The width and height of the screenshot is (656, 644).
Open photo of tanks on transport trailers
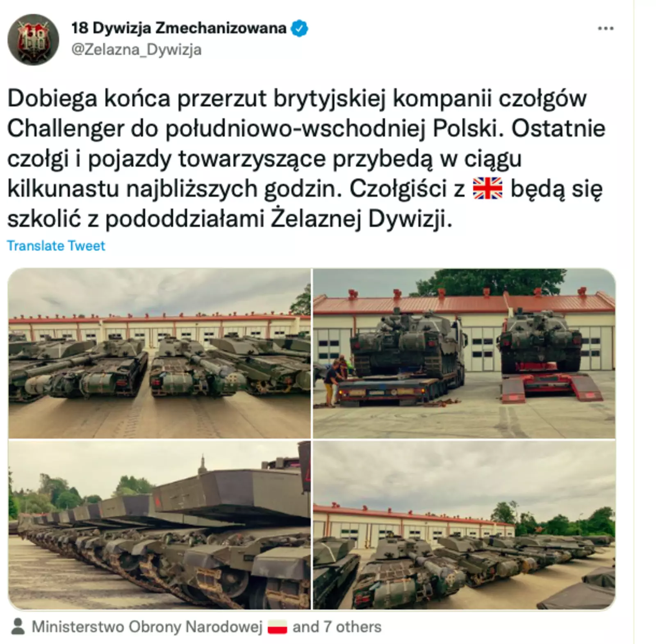(x=464, y=353)
